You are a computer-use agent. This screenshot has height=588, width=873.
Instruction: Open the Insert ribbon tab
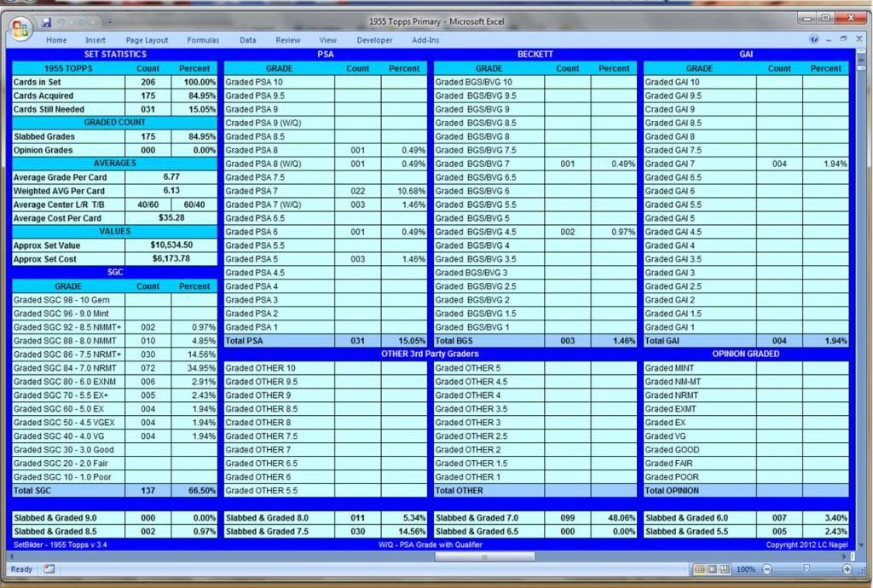[95, 40]
